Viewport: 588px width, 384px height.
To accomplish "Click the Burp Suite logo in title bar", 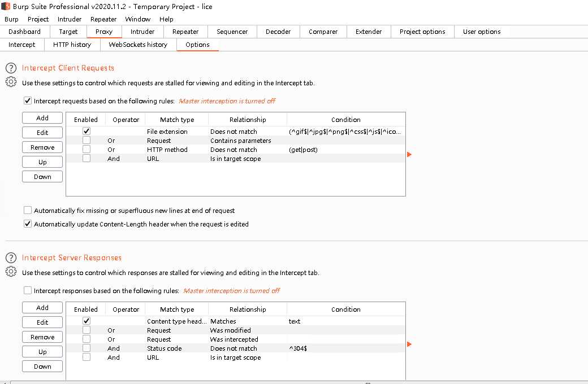I will coord(6,6).
